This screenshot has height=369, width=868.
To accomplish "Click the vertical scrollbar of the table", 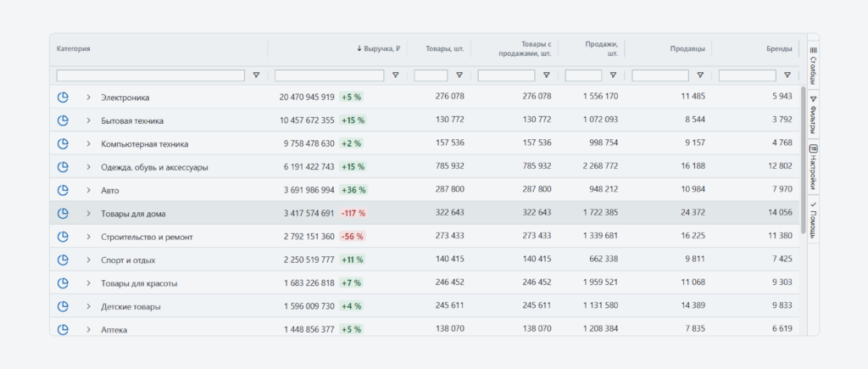I will (x=802, y=161).
